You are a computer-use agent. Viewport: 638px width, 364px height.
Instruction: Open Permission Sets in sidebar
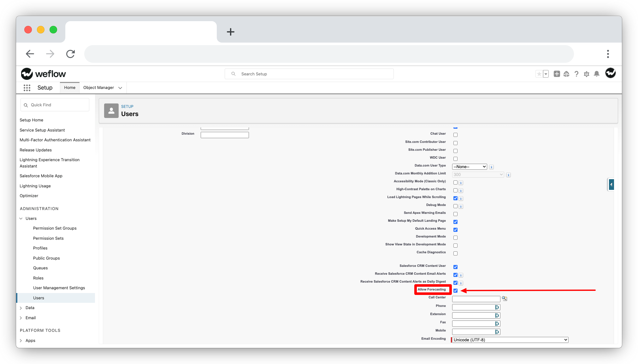[48, 238]
